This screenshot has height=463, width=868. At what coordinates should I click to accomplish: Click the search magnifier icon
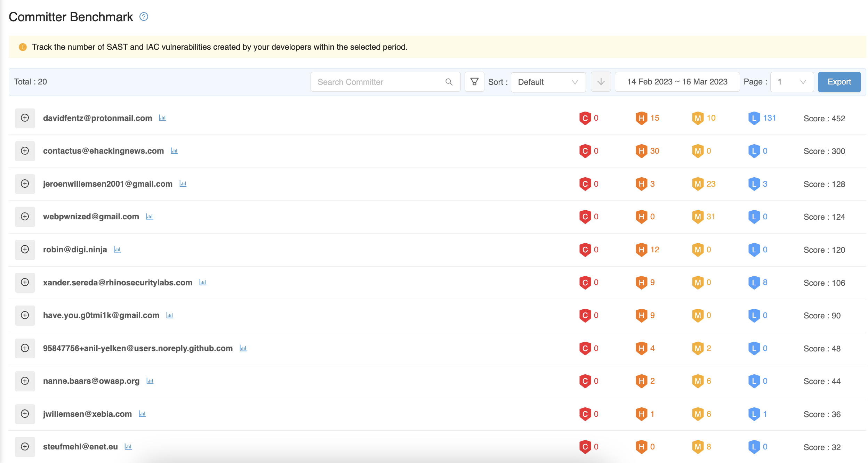pyautogui.click(x=449, y=82)
